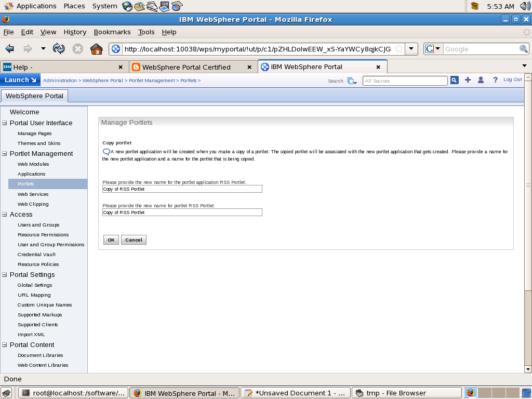Focus the All Sources portal search box

click(x=405, y=81)
